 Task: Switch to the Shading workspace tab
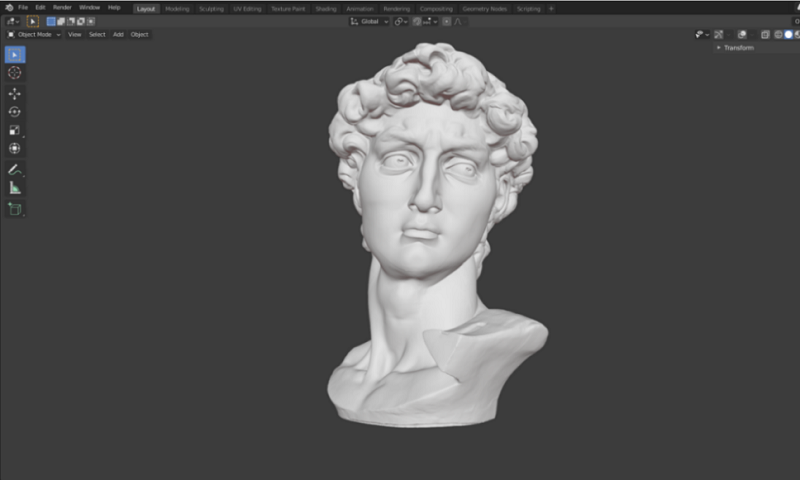pyautogui.click(x=326, y=9)
